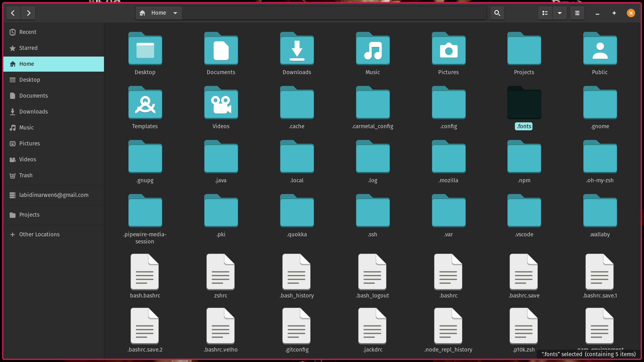Select the .pipewire-media-session folder
Screen dimensions: 644x362
point(145,211)
